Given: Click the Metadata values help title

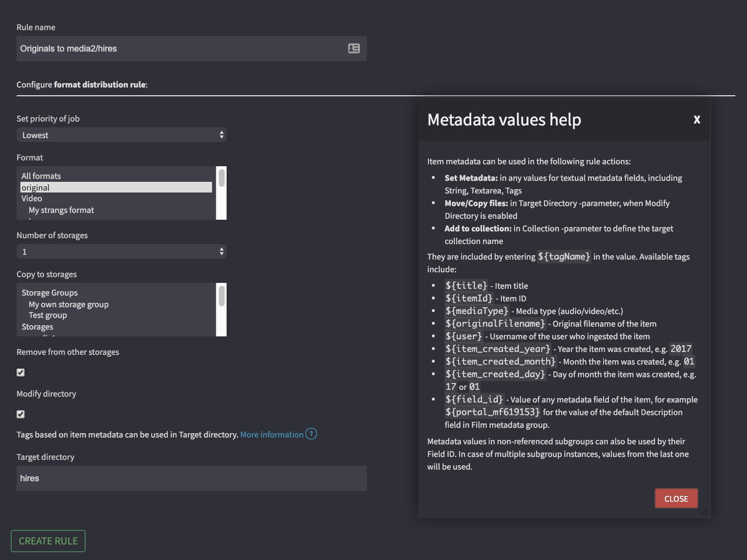Looking at the screenshot, I should coord(504,120).
